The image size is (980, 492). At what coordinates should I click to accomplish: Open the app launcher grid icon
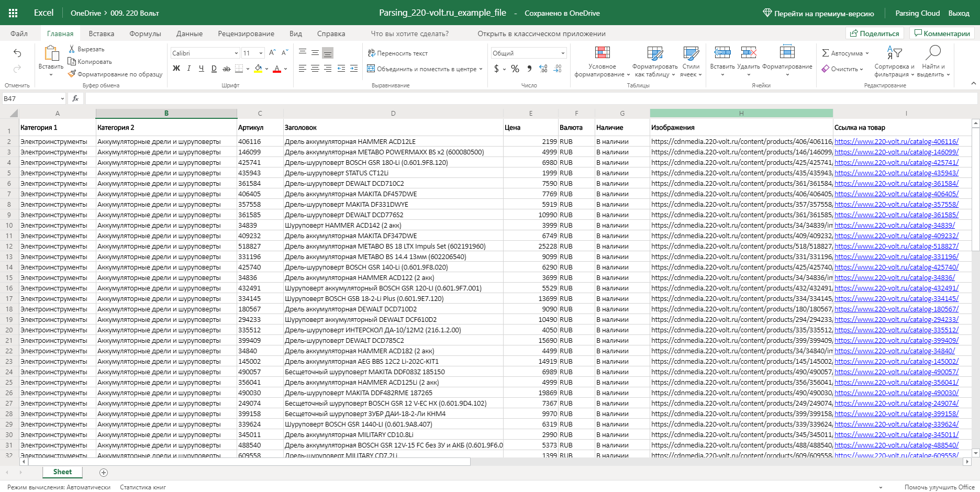[14, 13]
